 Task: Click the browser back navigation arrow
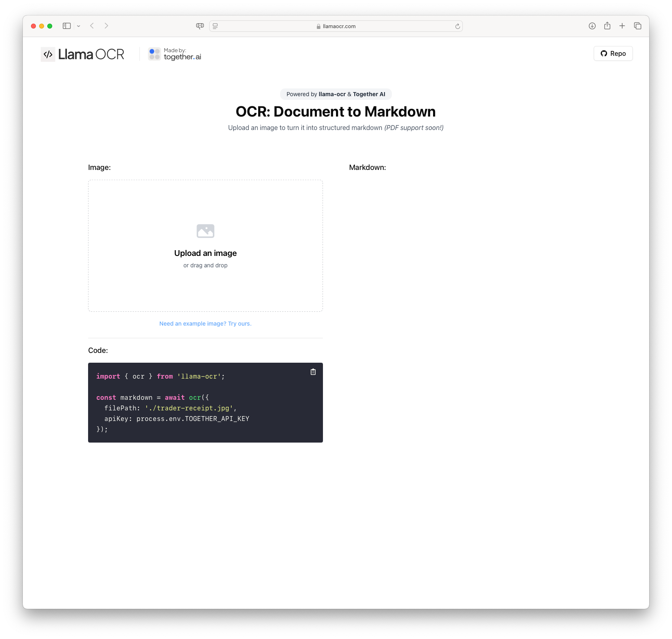[x=92, y=26]
